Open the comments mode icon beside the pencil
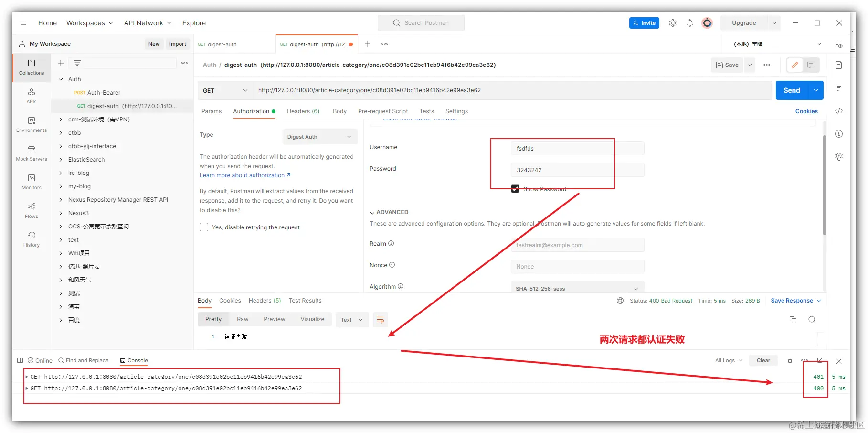 click(811, 65)
